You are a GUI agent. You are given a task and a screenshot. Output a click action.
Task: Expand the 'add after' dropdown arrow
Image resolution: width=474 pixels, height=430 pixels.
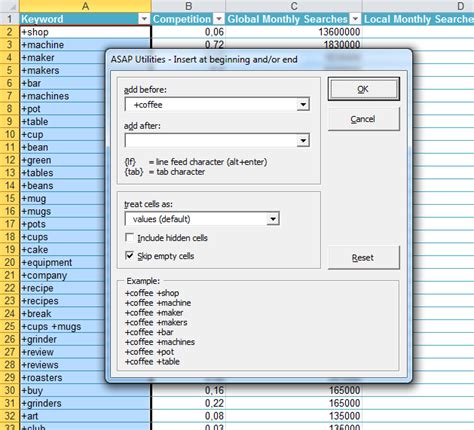coord(303,141)
